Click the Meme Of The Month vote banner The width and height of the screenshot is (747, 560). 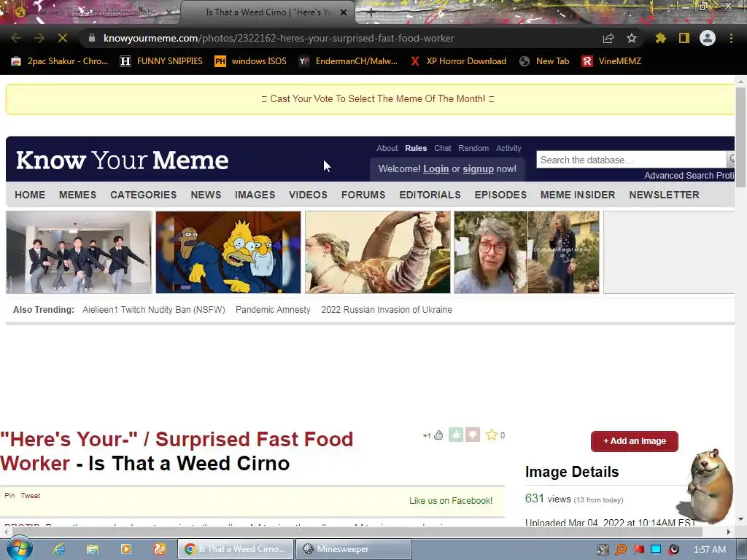tap(378, 98)
